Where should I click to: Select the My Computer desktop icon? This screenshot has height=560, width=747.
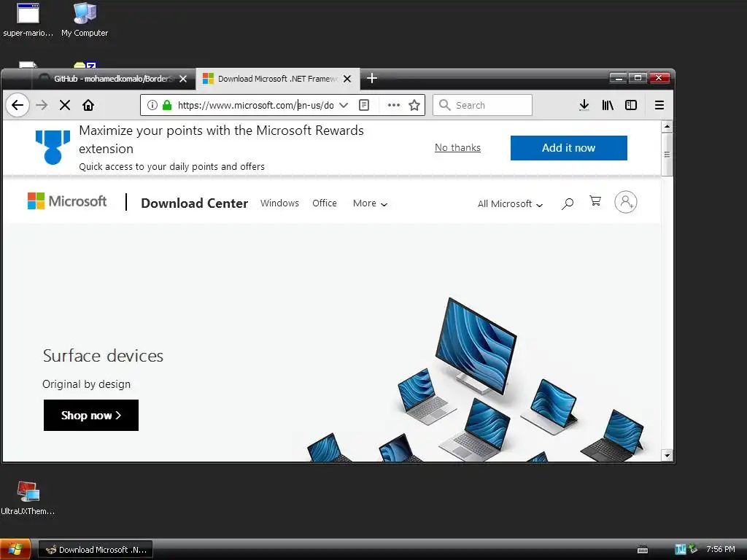coord(85,20)
